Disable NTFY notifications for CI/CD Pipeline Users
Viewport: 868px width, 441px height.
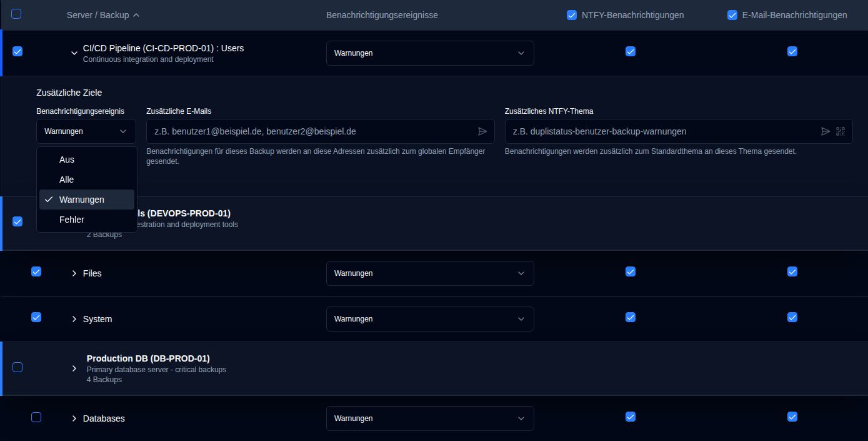[x=631, y=51]
